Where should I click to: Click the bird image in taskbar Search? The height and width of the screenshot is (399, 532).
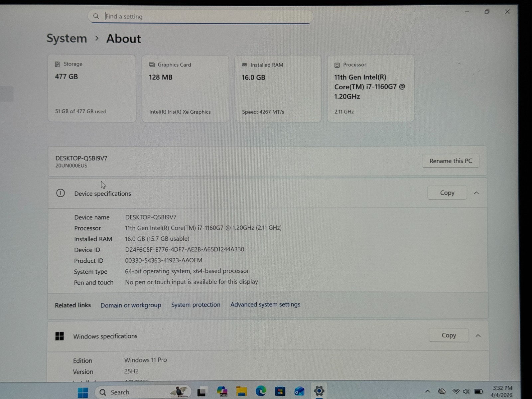[x=180, y=392]
